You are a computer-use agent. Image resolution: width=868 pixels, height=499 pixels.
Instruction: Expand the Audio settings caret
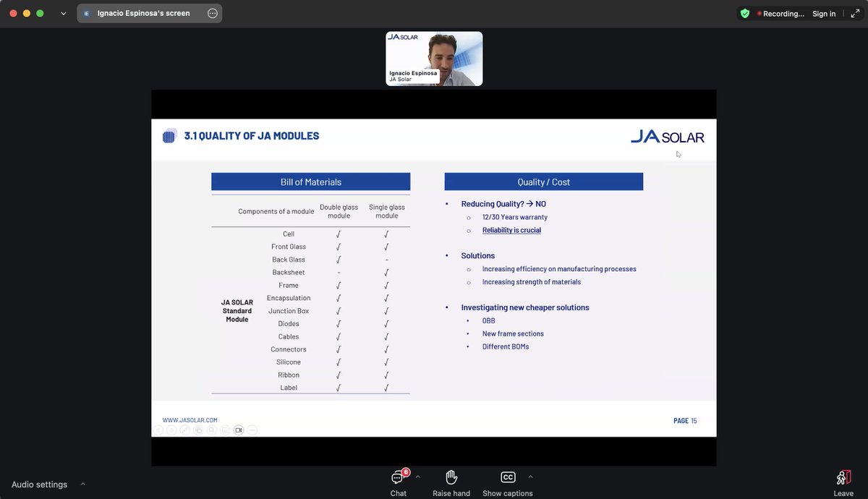tap(82, 484)
